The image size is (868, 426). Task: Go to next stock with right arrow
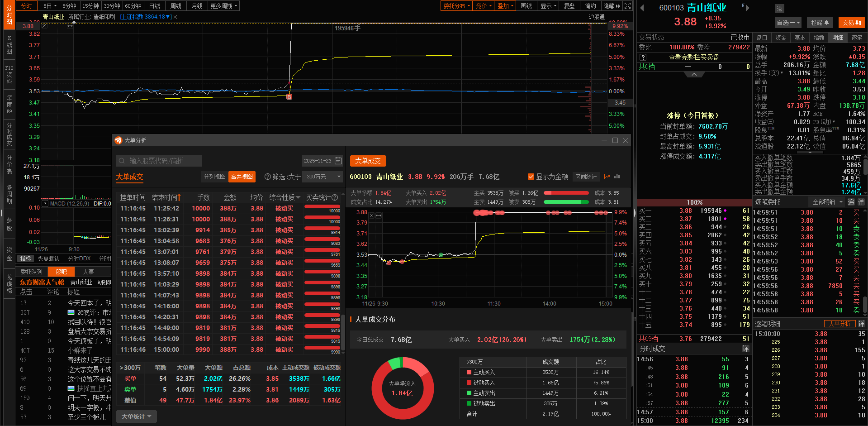pyautogui.click(x=747, y=8)
